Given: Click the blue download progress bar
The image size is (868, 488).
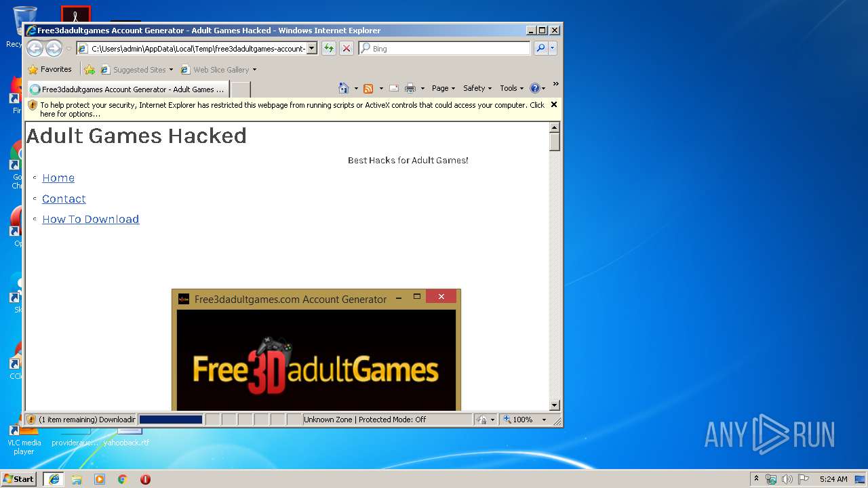Looking at the screenshot, I should (x=171, y=420).
